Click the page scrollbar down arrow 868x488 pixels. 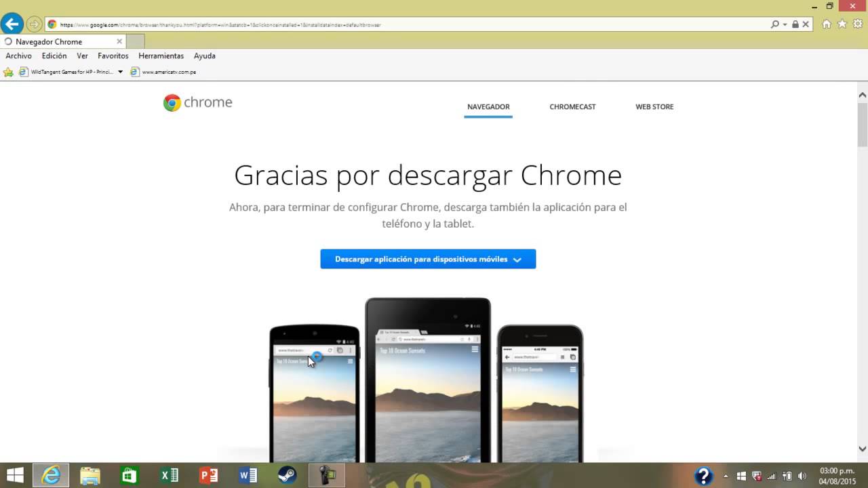(863, 449)
